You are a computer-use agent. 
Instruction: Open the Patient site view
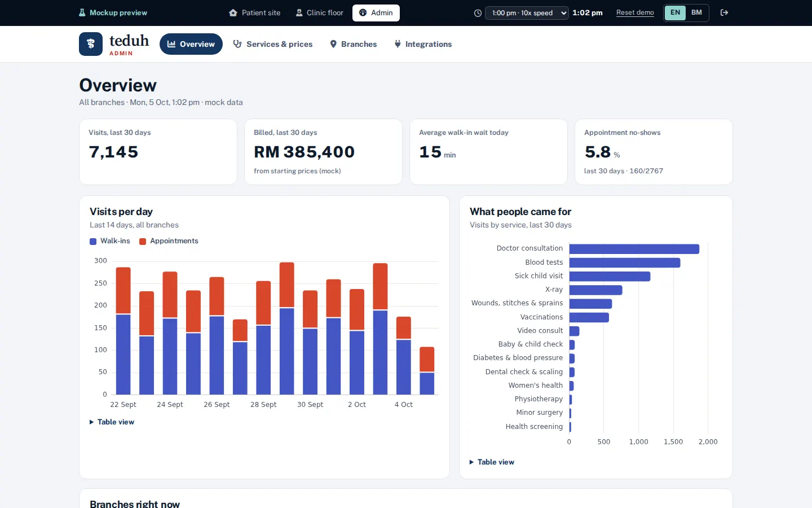[x=255, y=12]
